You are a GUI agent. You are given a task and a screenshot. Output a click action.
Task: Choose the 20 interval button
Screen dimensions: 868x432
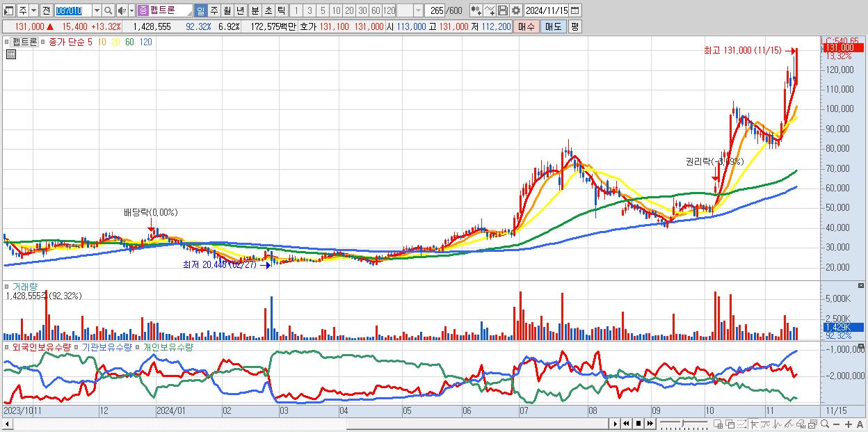point(349,10)
